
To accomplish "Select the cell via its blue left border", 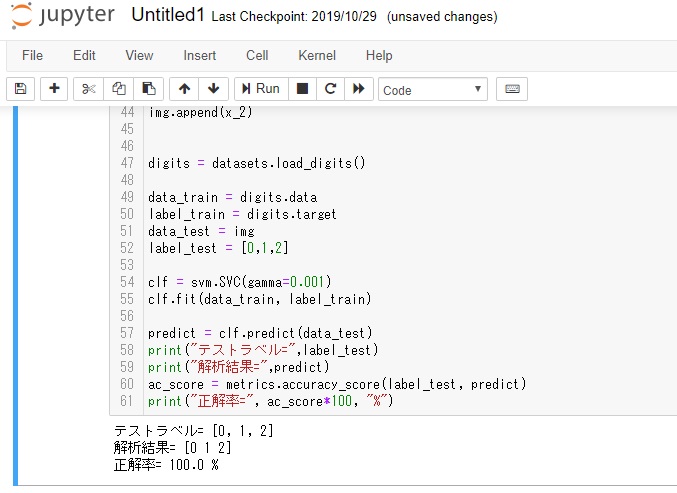I will click(16, 296).
